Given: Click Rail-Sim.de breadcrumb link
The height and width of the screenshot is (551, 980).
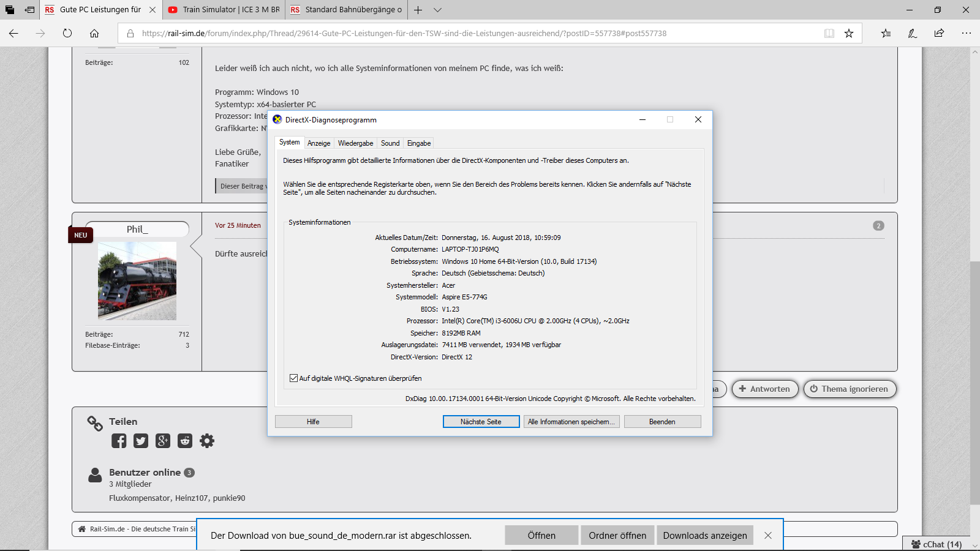Looking at the screenshot, I should tap(142, 529).
